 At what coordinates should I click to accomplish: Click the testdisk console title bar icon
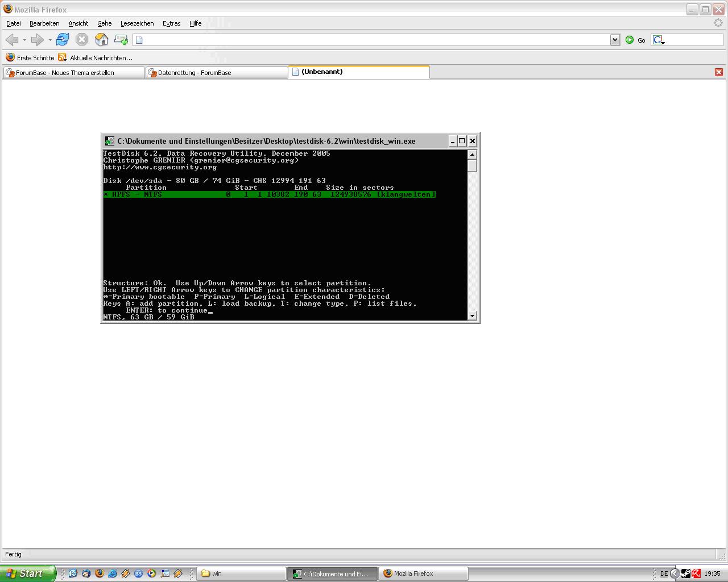point(110,141)
